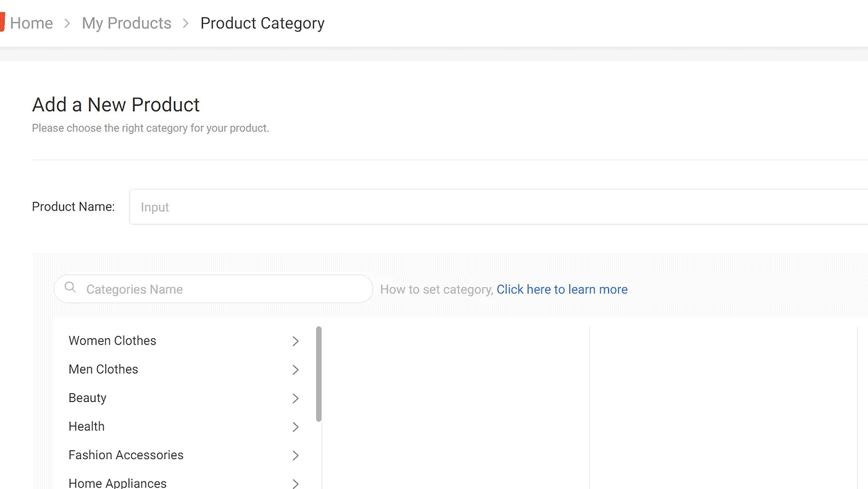Open the 'Click here to learn more' link
This screenshot has height=489, width=868.
click(562, 289)
